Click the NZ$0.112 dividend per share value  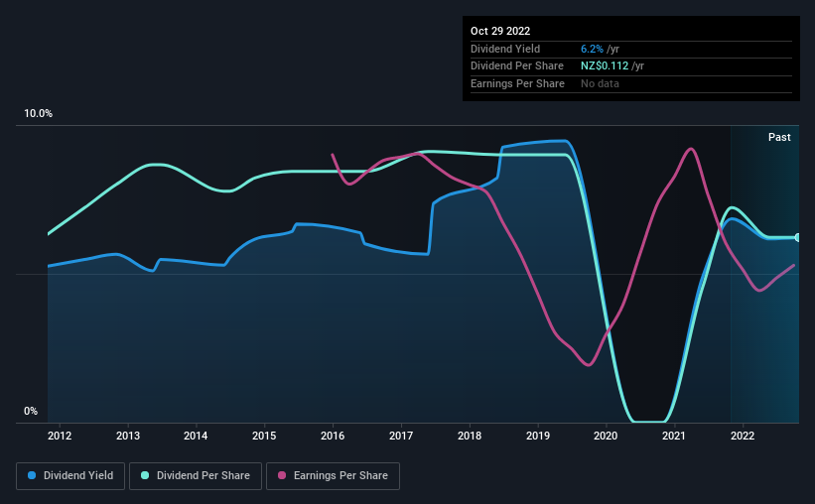click(x=605, y=66)
